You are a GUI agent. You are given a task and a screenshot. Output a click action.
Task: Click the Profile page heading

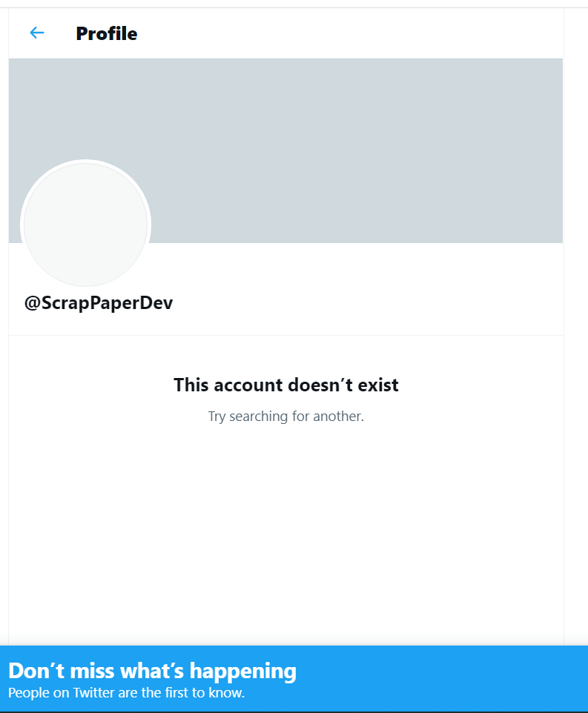pos(107,33)
